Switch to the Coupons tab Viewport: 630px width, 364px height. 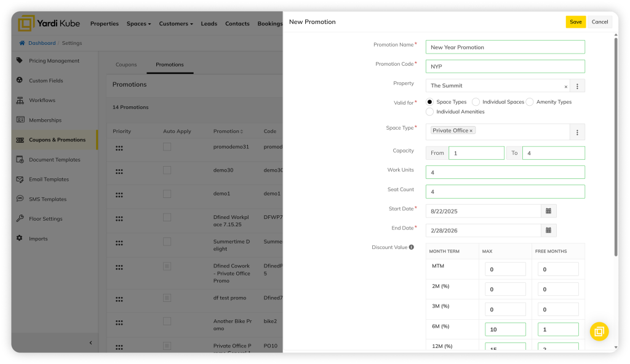pyautogui.click(x=126, y=65)
